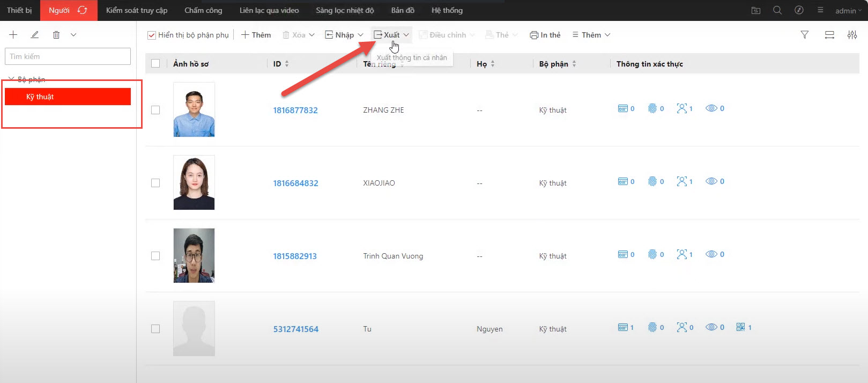Click the delete department trash icon
Viewport: 868px width, 383px height.
coord(56,35)
